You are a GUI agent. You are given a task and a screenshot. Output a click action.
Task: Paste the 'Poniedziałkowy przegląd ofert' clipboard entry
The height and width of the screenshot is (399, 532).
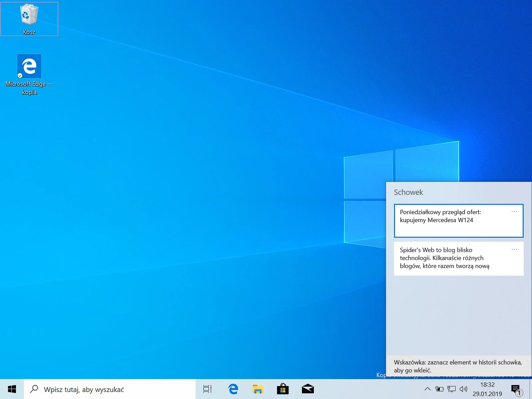(x=458, y=221)
